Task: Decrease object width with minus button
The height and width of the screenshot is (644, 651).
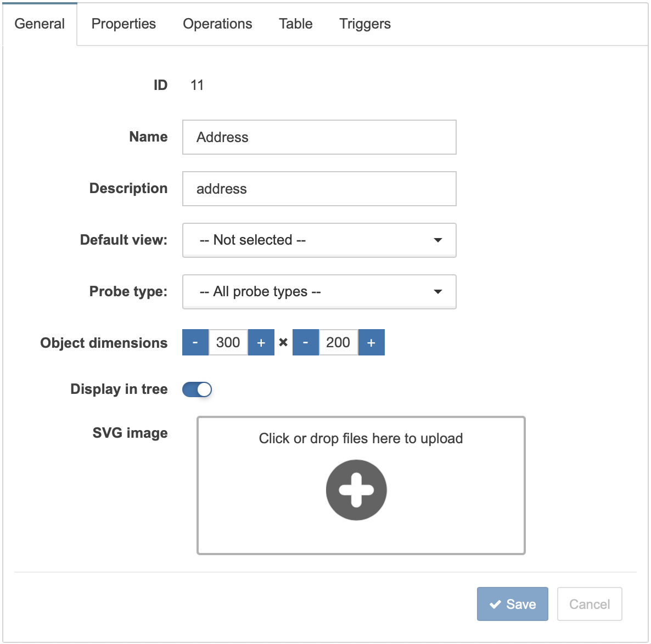Action: click(195, 342)
